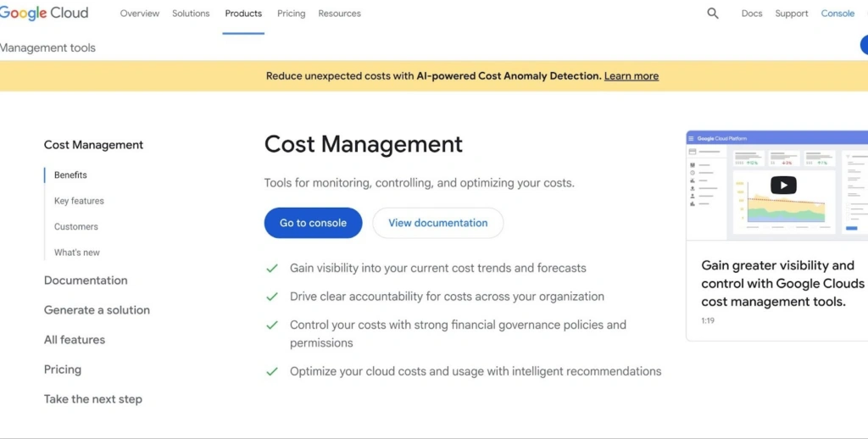Jump to Benefits section in sidebar
This screenshot has width=868, height=439.
tap(70, 175)
